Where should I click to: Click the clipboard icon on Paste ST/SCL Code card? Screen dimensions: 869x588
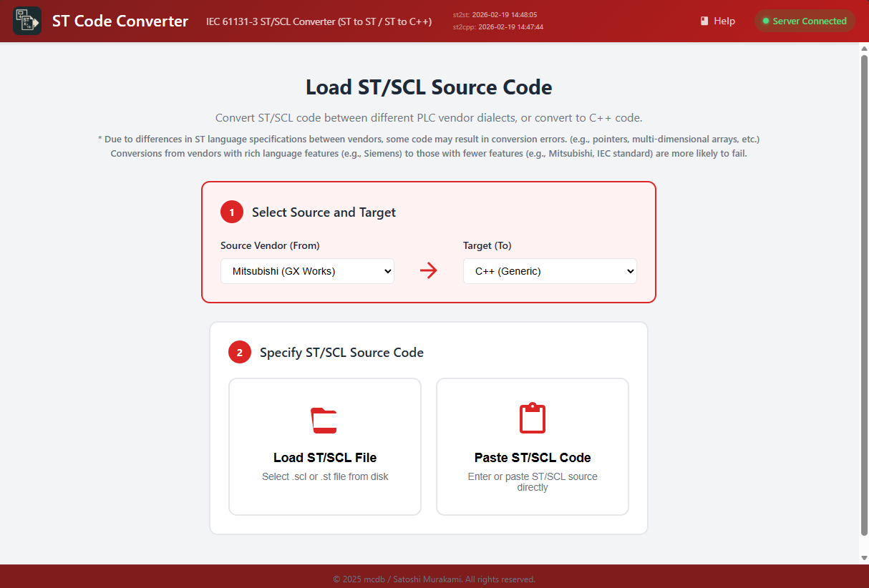(532, 418)
